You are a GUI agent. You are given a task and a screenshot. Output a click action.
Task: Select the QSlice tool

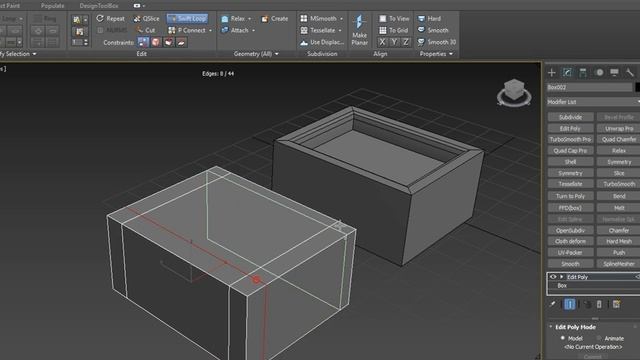click(x=147, y=19)
